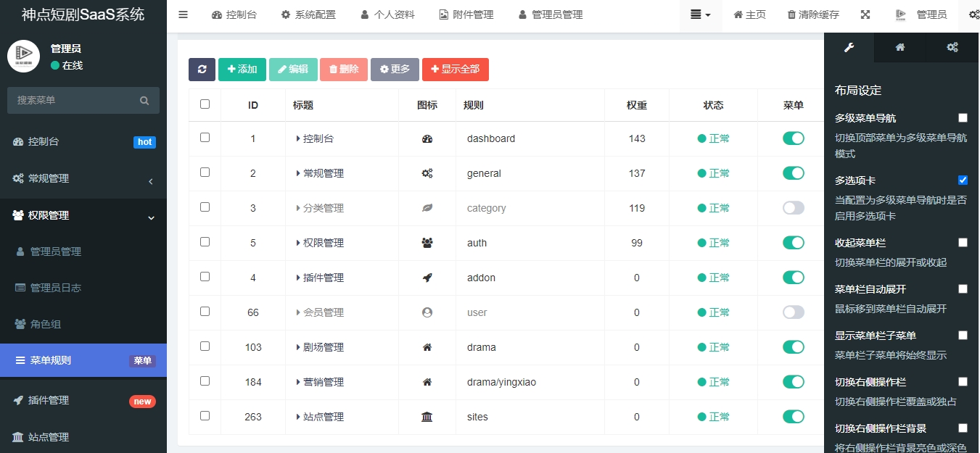Click the fullscreen expand icon in top bar

865,14
